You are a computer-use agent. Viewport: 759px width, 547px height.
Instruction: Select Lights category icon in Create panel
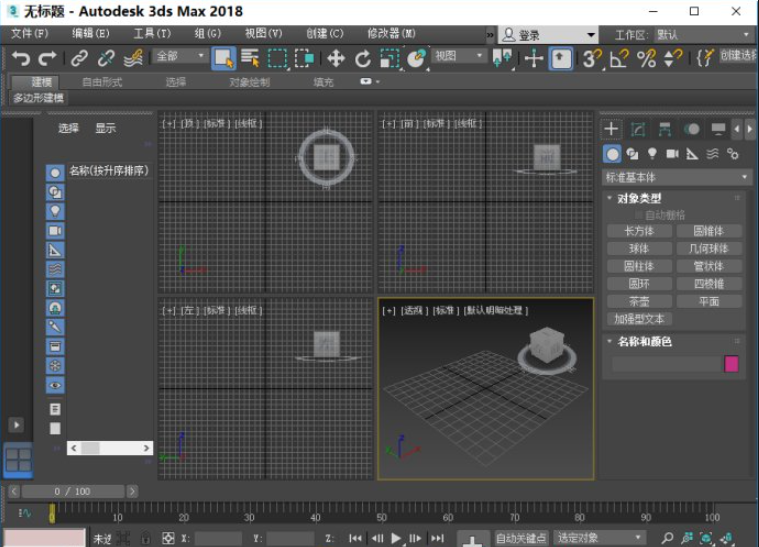pyautogui.click(x=652, y=154)
